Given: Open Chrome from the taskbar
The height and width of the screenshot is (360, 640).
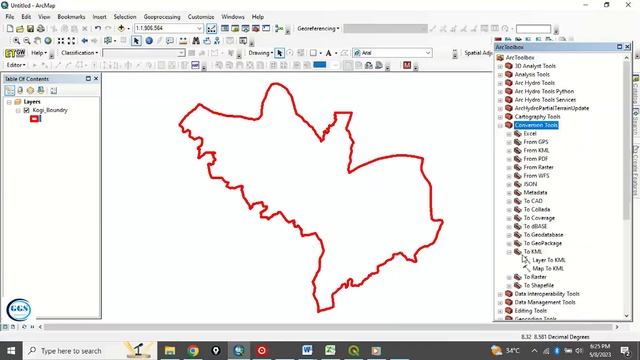Looking at the screenshot, I should (193, 351).
